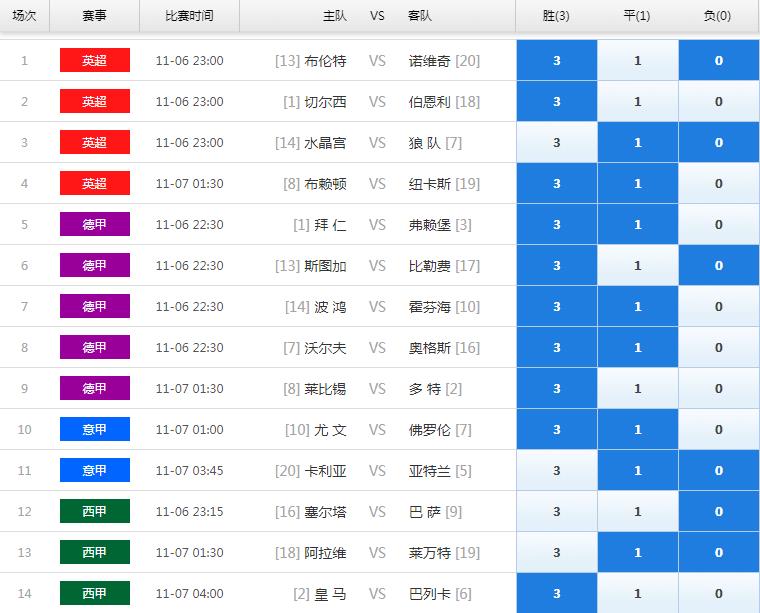This screenshot has width=760, height=613.
Task: Toggle draw (1) for 布伦特 vs 诺维奇
Action: click(638, 61)
